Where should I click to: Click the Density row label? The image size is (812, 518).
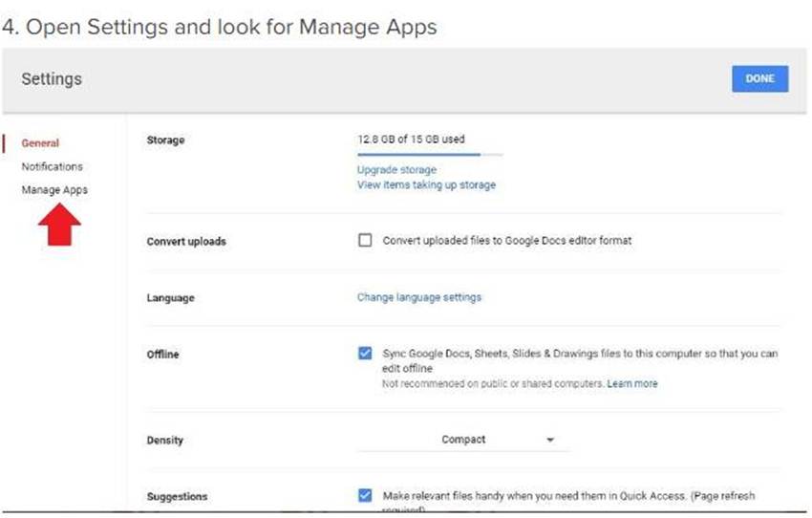point(165,441)
